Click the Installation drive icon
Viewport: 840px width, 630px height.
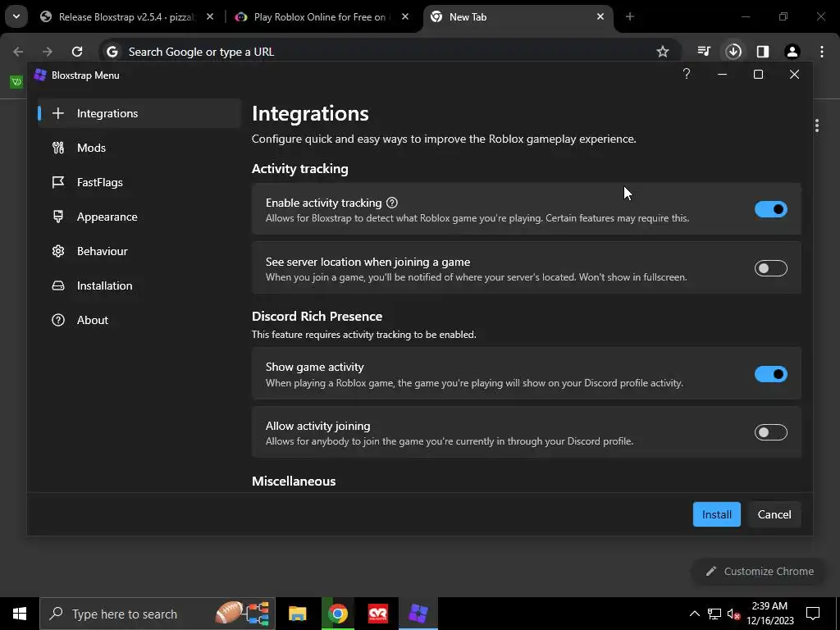point(58,285)
